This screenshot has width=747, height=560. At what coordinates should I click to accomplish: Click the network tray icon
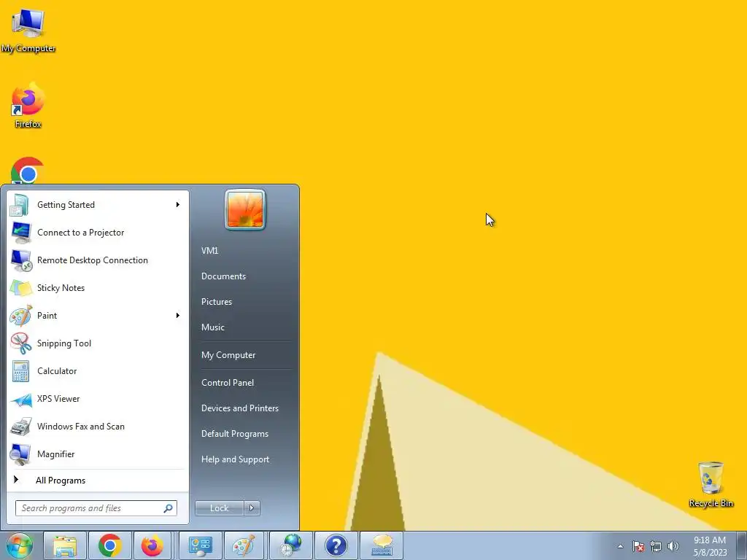656,546
